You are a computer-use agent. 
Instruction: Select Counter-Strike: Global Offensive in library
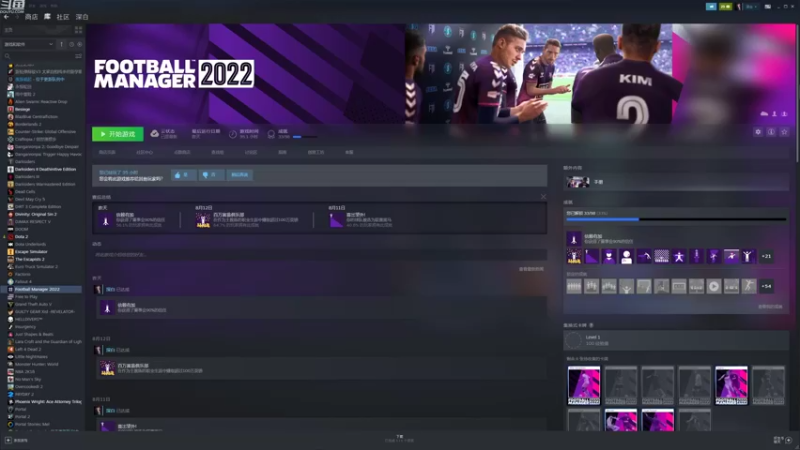(43, 132)
